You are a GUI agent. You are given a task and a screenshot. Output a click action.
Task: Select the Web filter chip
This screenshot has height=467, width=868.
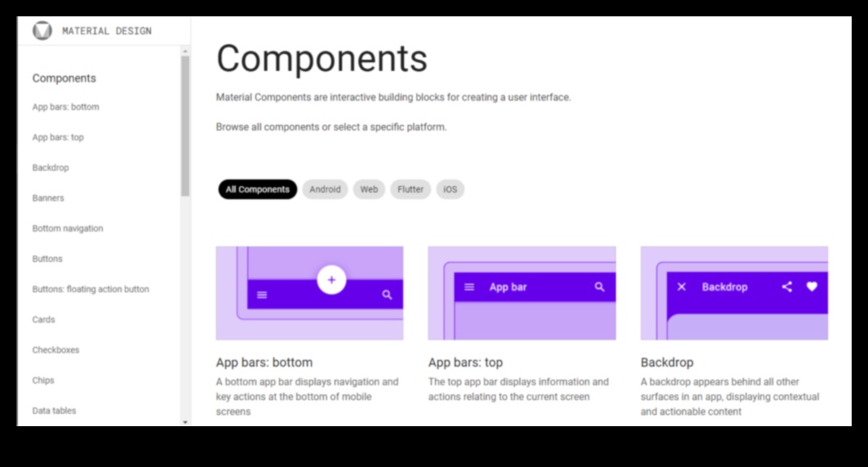coord(369,189)
